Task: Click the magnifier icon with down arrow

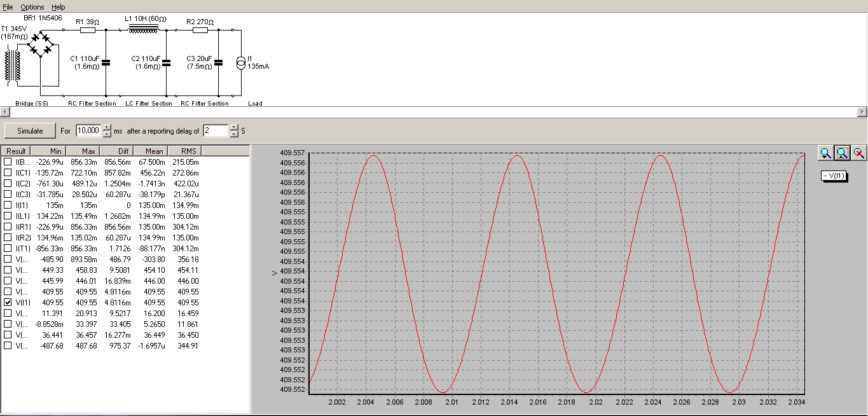Action: (825, 153)
